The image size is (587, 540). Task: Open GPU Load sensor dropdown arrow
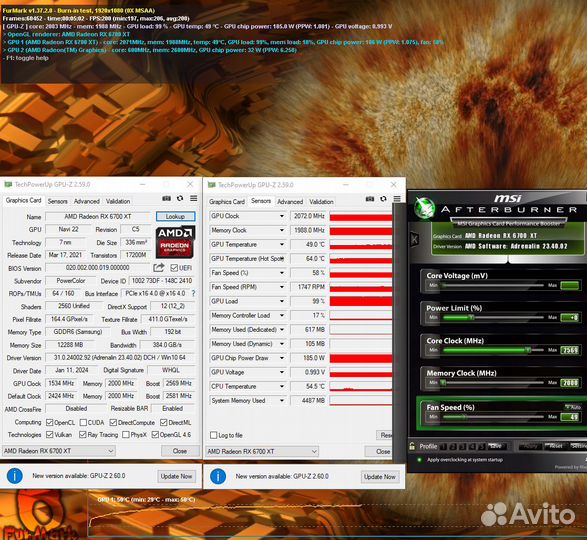282,301
